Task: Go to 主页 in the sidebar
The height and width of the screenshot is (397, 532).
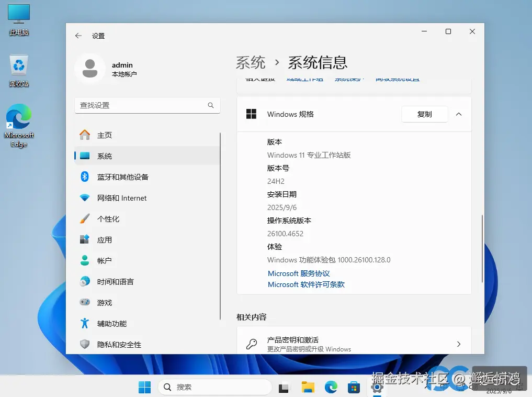Action: coord(147,135)
